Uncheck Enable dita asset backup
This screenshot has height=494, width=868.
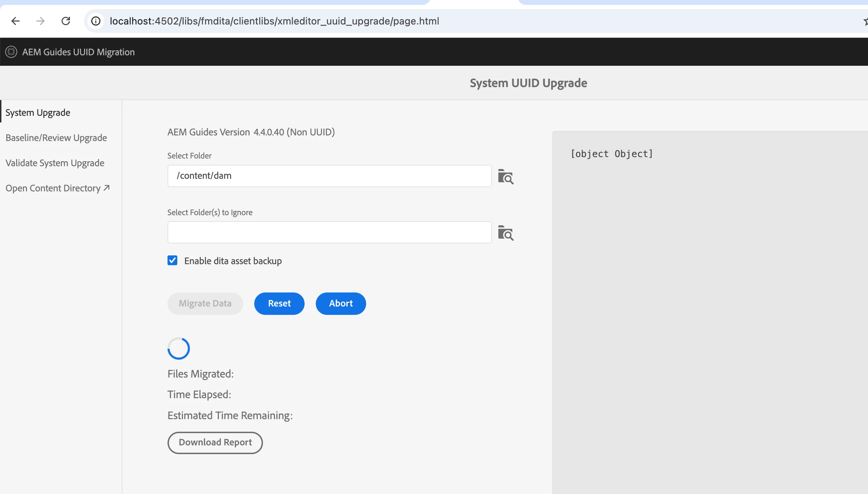point(172,261)
